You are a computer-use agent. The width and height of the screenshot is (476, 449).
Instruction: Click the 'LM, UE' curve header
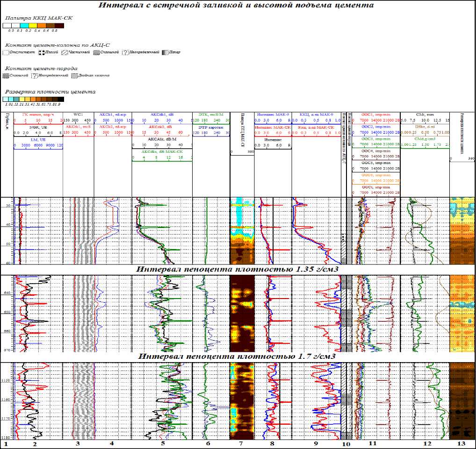pos(38,140)
